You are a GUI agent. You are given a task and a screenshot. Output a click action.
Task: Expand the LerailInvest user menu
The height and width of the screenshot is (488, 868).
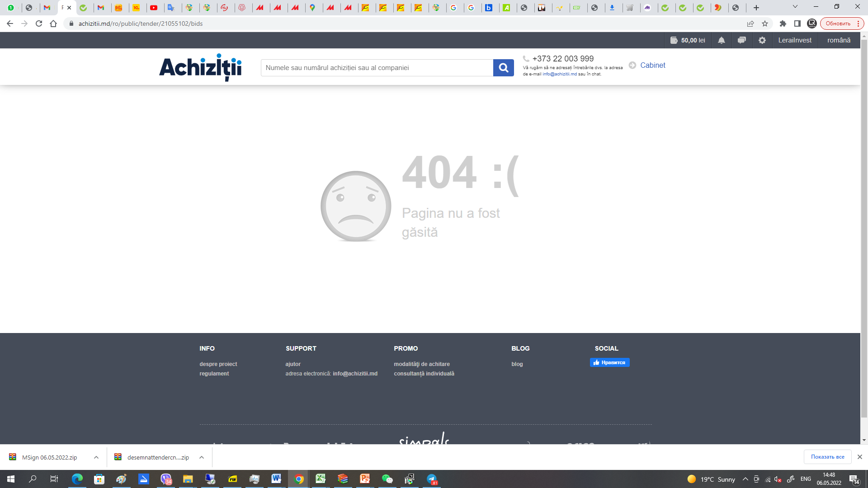click(x=794, y=40)
